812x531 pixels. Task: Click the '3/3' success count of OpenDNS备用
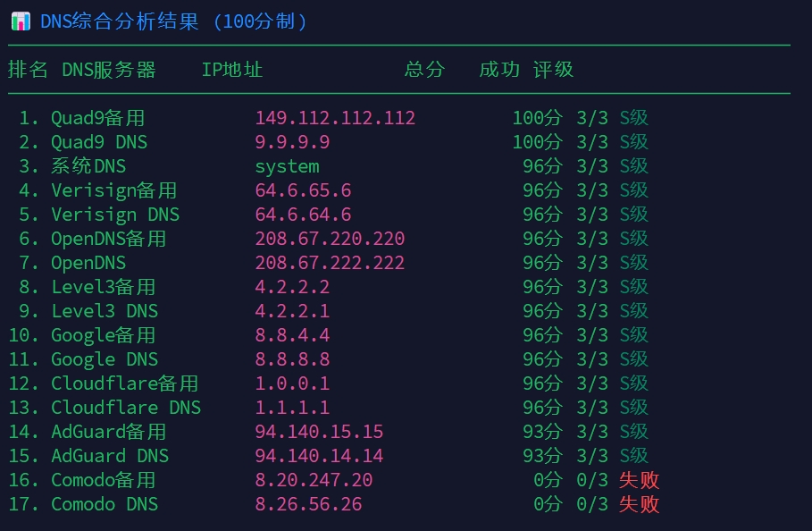coord(592,239)
